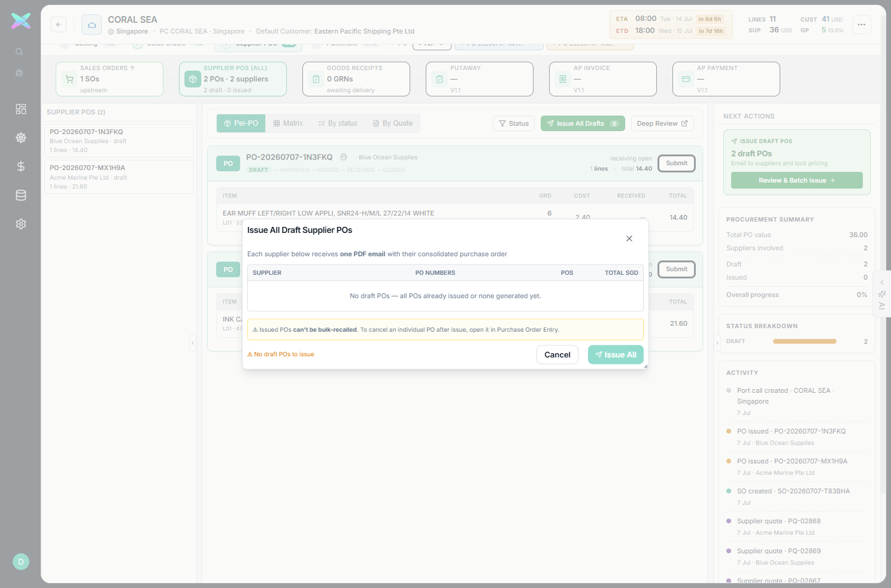This screenshot has height=588, width=891.
Task: Close the Issue All Draft Supplier POs dialog
Action: coord(629,238)
